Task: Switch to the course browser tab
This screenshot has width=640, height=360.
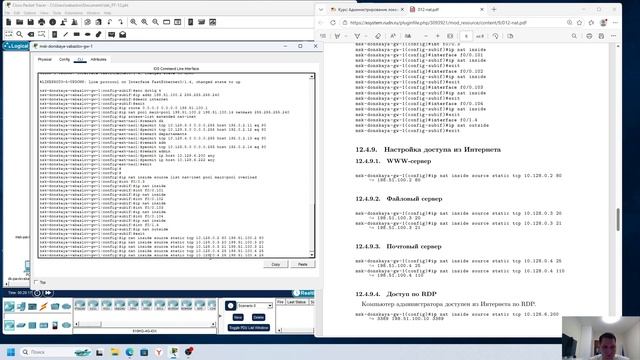Action: [367, 9]
